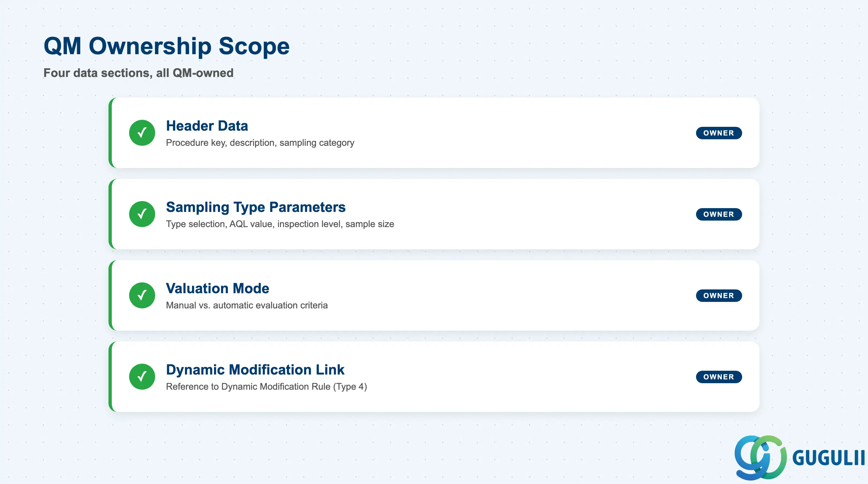The width and height of the screenshot is (868, 484).
Task: Click the green checkmark next to Valuation Mode
Action: tap(142, 295)
